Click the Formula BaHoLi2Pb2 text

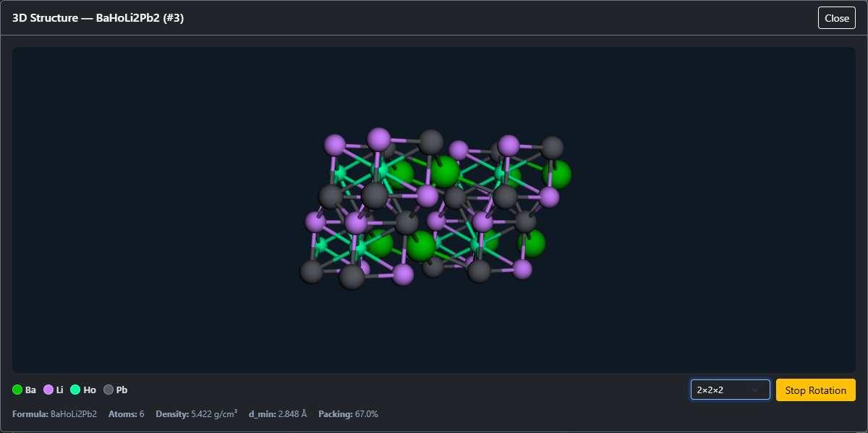(55, 414)
